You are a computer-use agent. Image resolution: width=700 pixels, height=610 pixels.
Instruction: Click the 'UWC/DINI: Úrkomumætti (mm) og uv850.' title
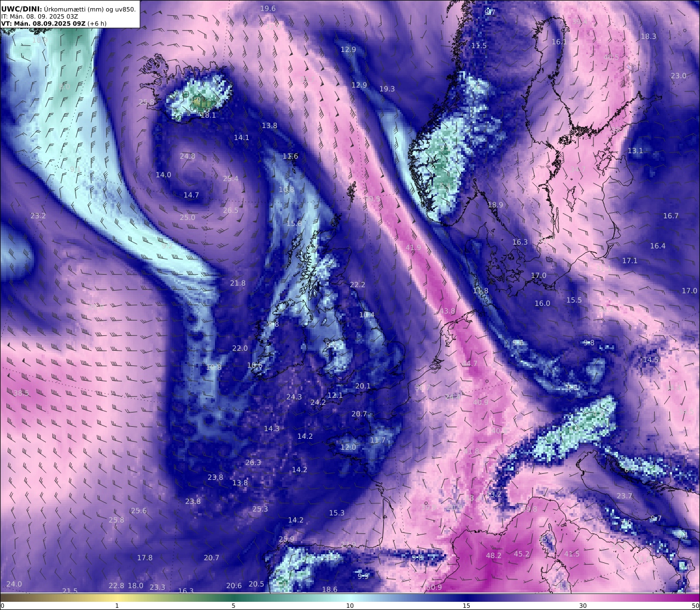coord(69,9)
